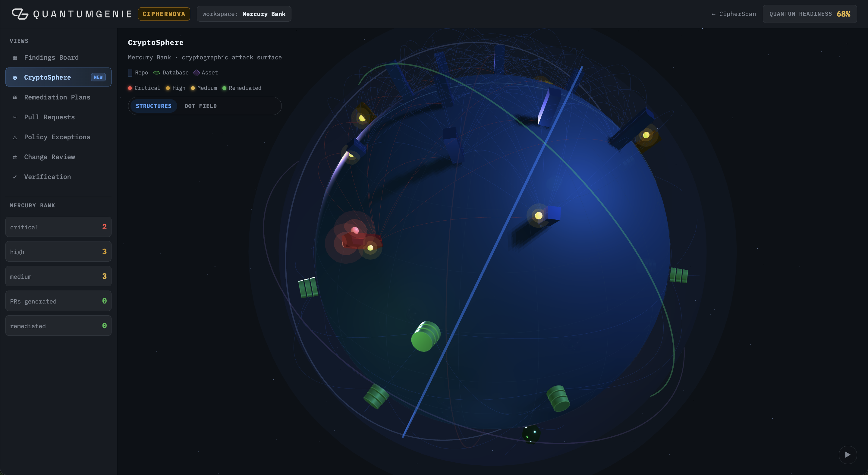This screenshot has width=868, height=475.
Task: Click the Repo legend icon
Action: [x=130, y=72]
